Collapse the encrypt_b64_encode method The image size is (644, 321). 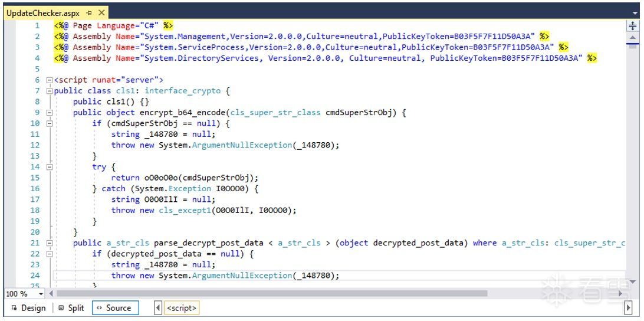[50, 113]
